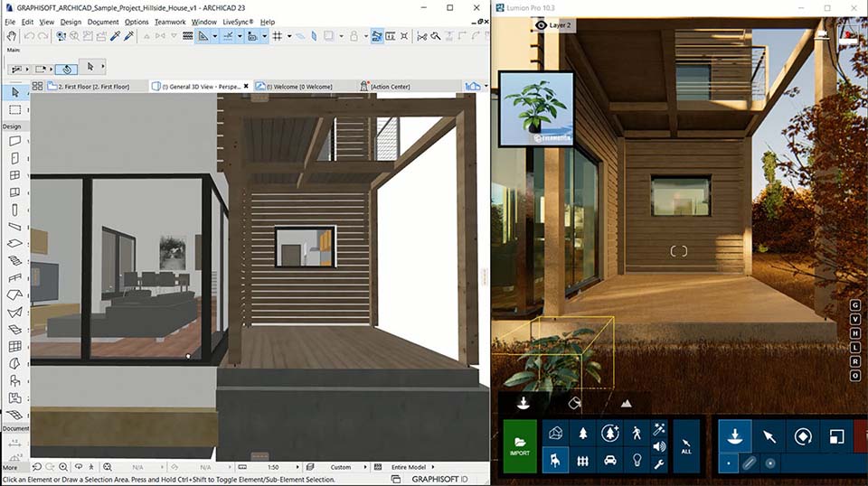The height and width of the screenshot is (486, 868).
Task: Select the outdoor fence category icon
Action: click(x=581, y=460)
